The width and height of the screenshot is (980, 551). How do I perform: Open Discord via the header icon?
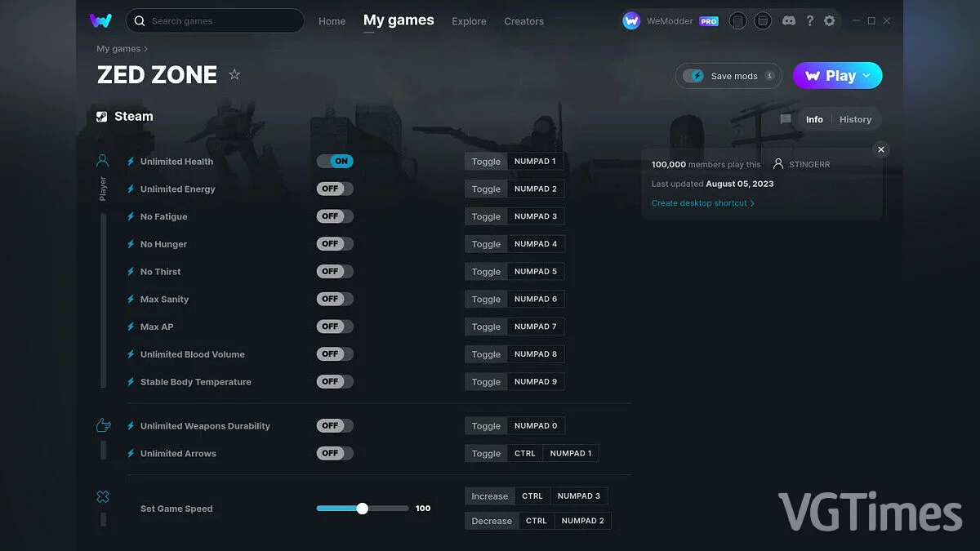tap(788, 21)
